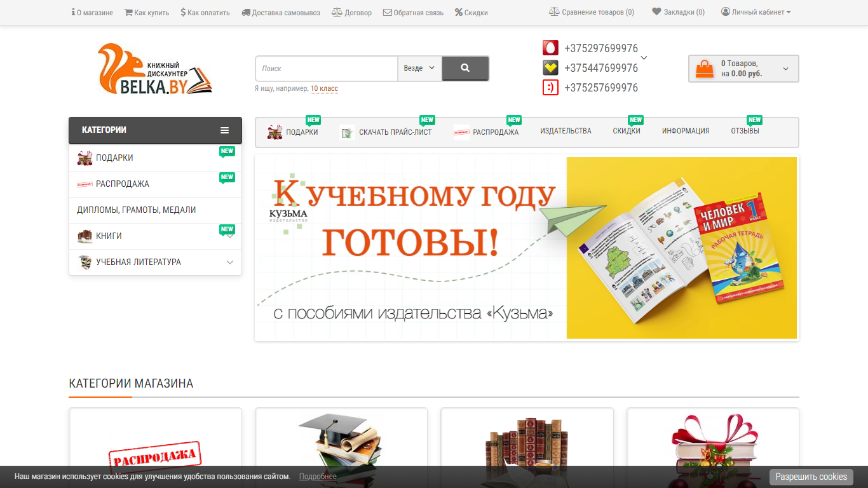The image size is (868, 488).
Task: Click the orange shopping bag cart icon
Action: [x=705, y=69]
